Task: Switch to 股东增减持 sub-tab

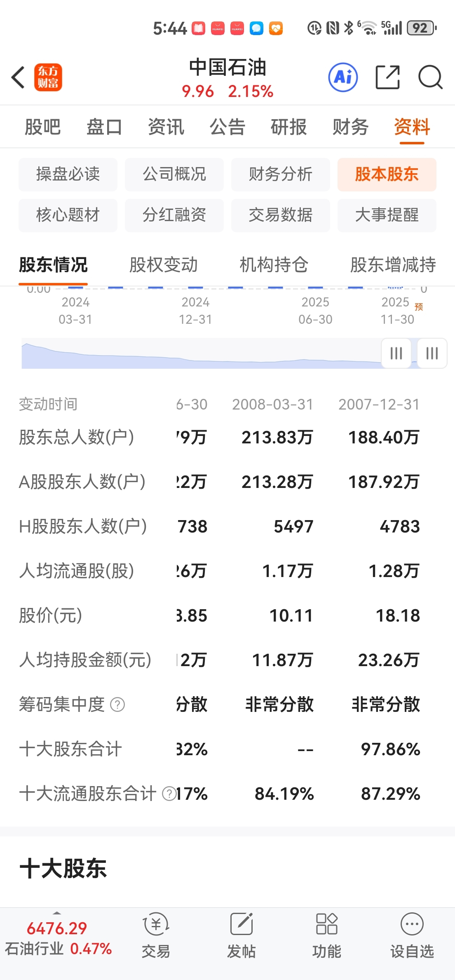Action: pyautogui.click(x=393, y=265)
